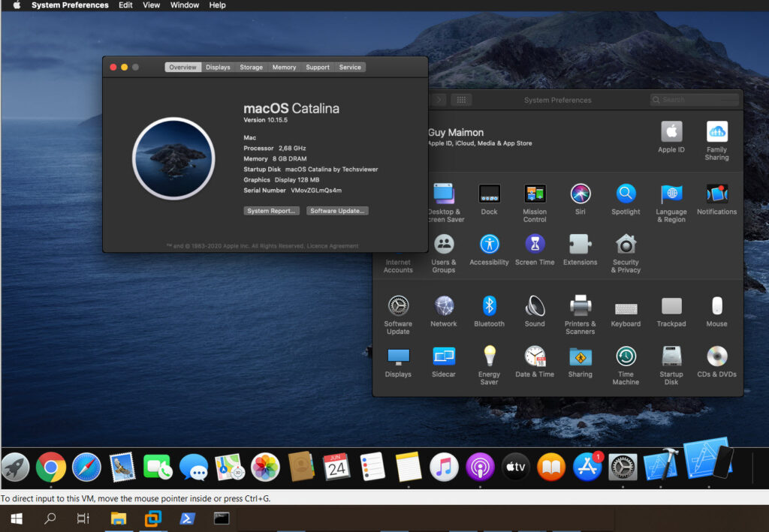Show all preferences grid button
The width and height of the screenshot is (769, 532).
(461, 100)
